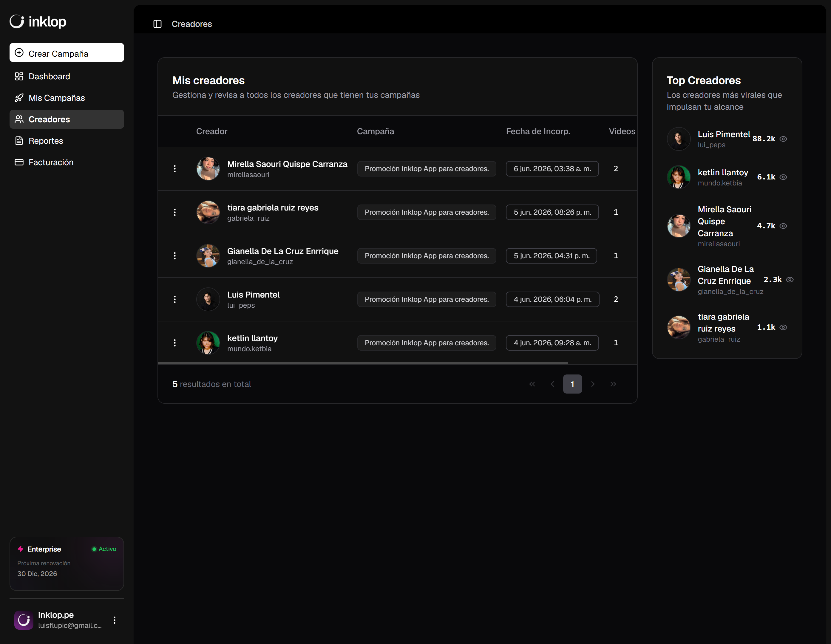Open Reportes in the sidebar
This screenshot has width=831, height=644.
[x=67, y=141]
